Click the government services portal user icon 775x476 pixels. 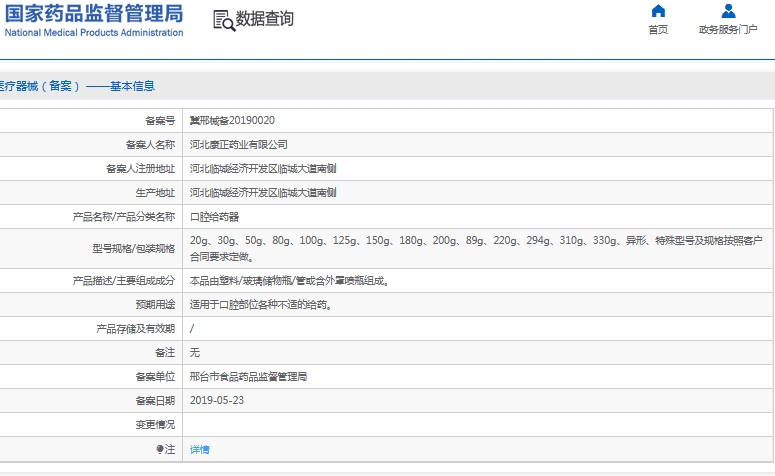728,11
